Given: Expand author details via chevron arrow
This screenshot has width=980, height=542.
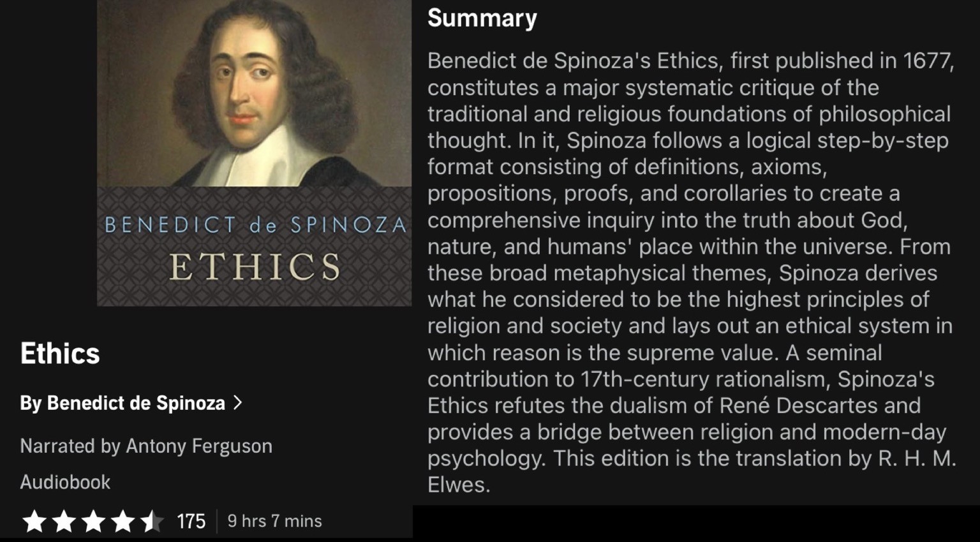Looking at the screenshot, I should coord(238,402).
